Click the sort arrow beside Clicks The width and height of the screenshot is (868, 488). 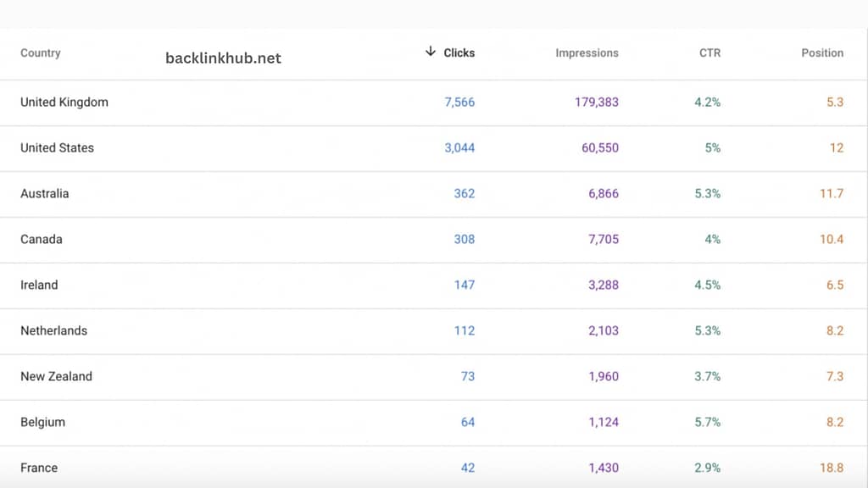click(x=431, y=52)
